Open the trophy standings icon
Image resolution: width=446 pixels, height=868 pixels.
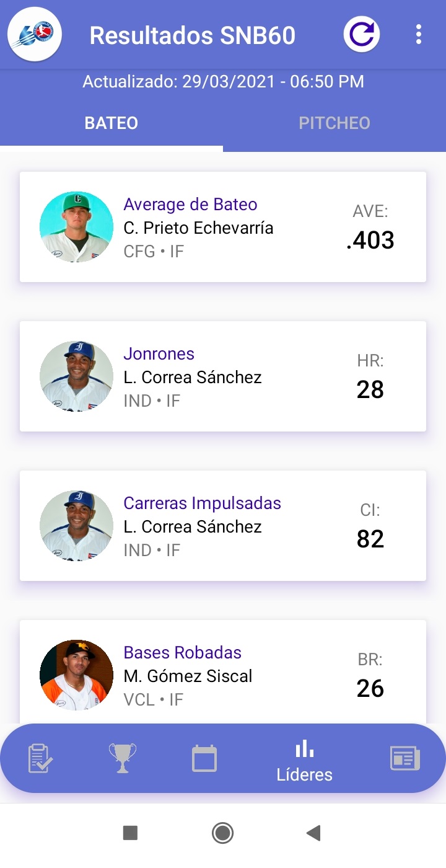(x=122, y=758)
